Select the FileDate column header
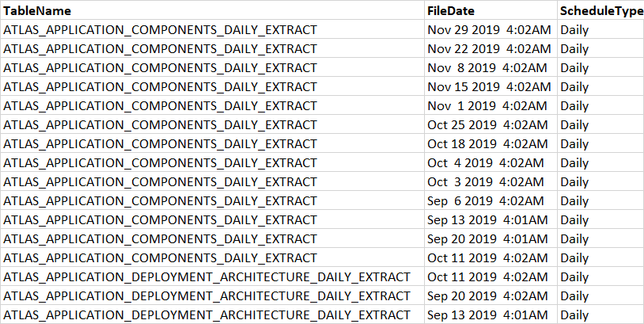The image size is (644, 324). coord(451,11)
